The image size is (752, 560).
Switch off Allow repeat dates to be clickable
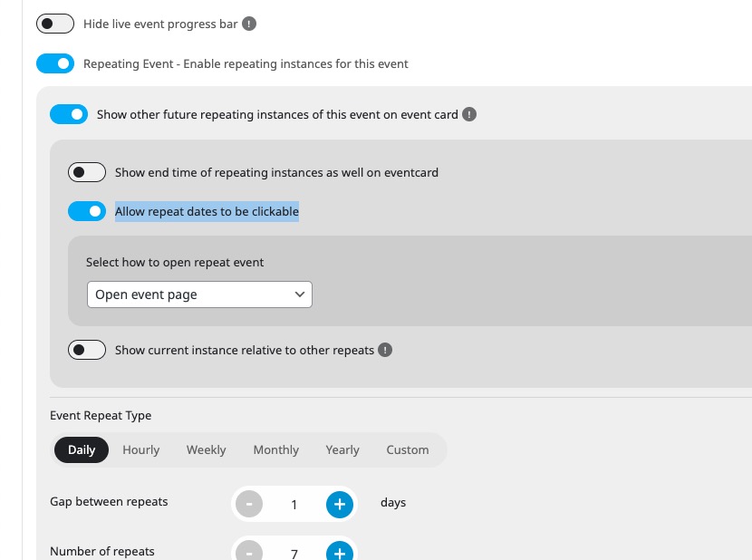click(87, 211)
